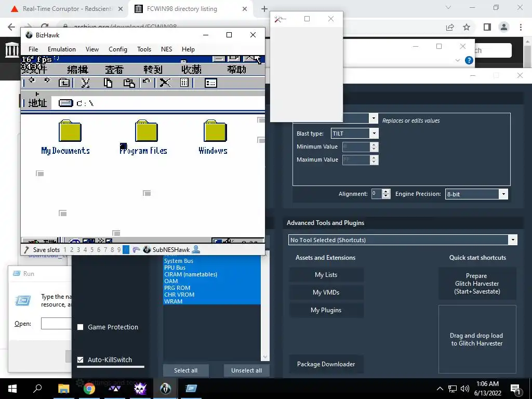Click the views icon in emulated toolbar
Viewport: 532px width, 399px height.
[211, 83]
